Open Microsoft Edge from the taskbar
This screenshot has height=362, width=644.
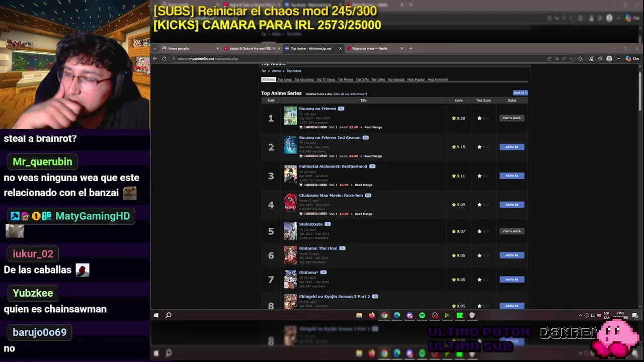(397, 315)
